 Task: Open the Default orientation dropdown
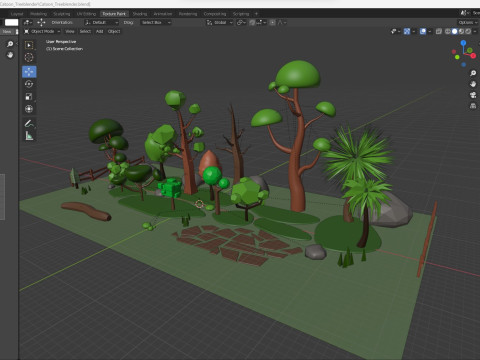(x=102, y=22)
